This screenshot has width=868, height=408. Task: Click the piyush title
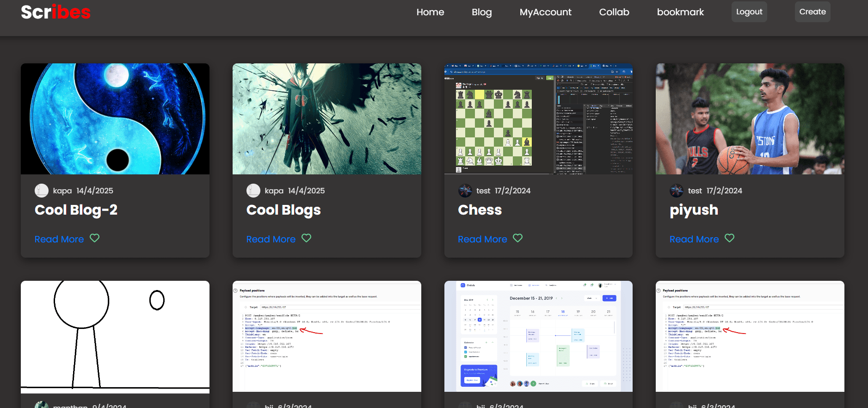[x=694, y=210]
